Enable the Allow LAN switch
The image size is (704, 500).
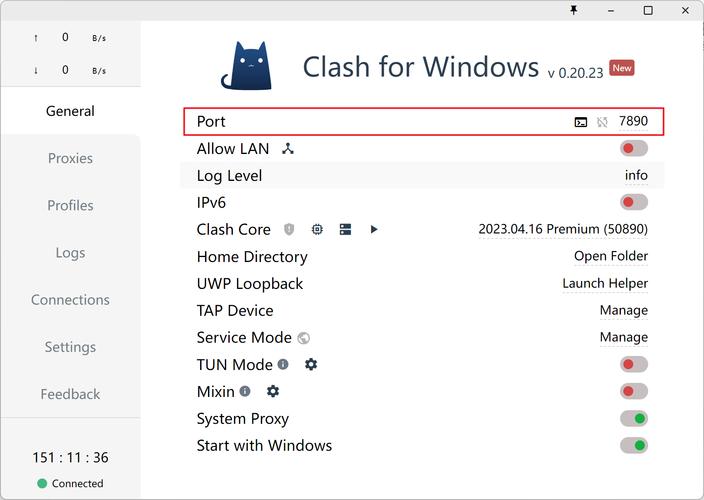click(633, 149)
